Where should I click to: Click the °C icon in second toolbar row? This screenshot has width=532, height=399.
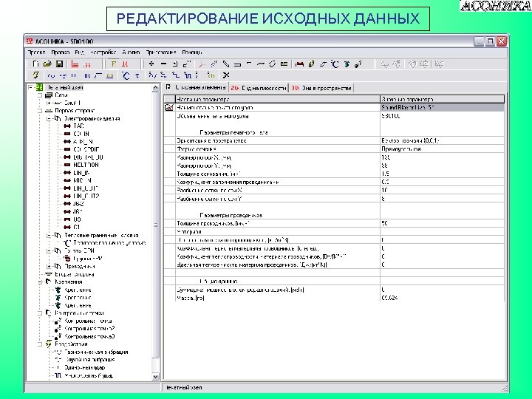click(126, 75)
